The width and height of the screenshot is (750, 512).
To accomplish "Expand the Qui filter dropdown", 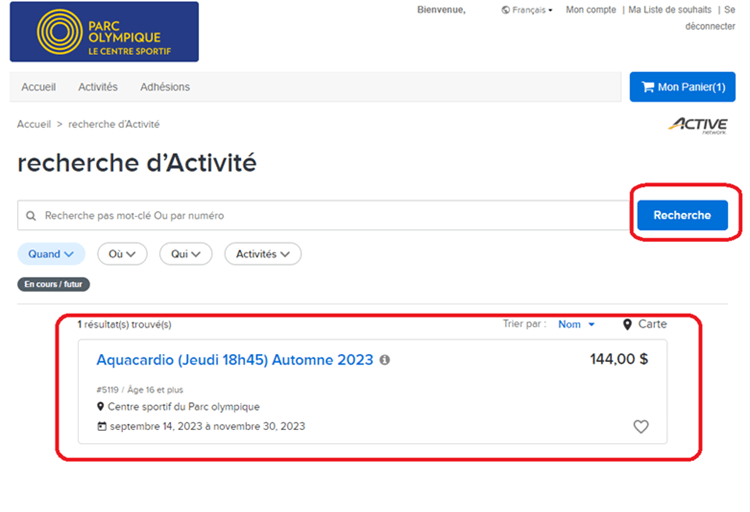I will 185,254.
